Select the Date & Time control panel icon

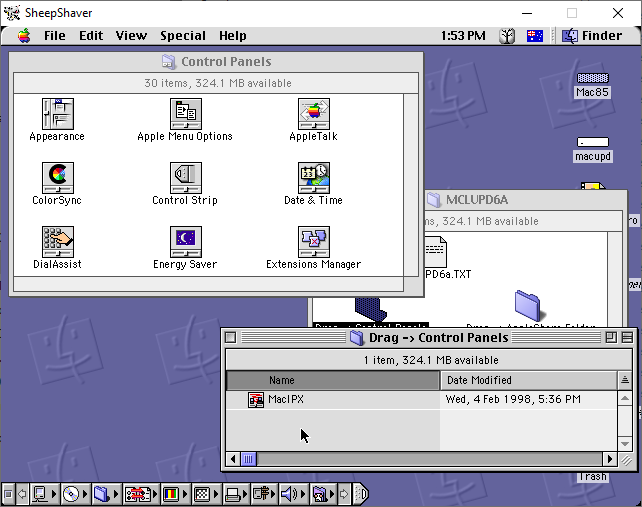(x=314, y=178)
